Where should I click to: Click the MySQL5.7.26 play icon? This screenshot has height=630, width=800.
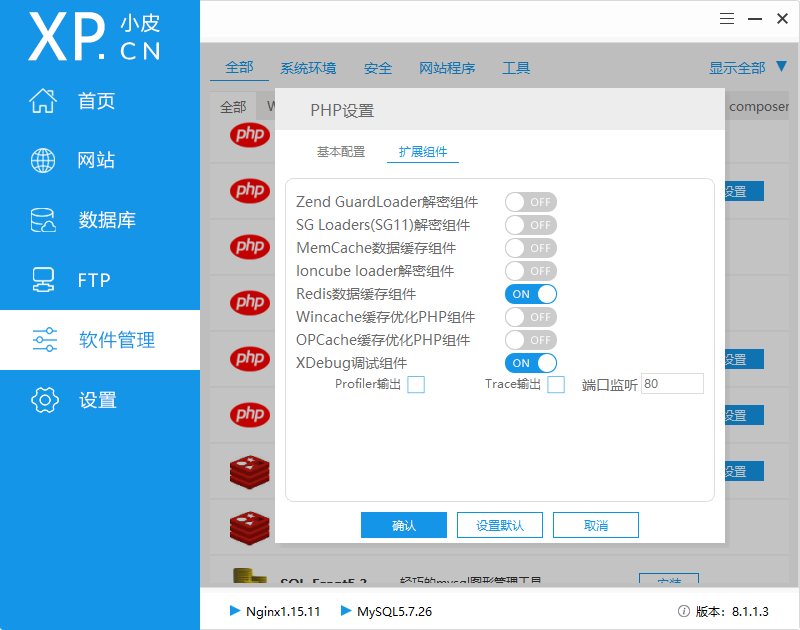point(346,611)
